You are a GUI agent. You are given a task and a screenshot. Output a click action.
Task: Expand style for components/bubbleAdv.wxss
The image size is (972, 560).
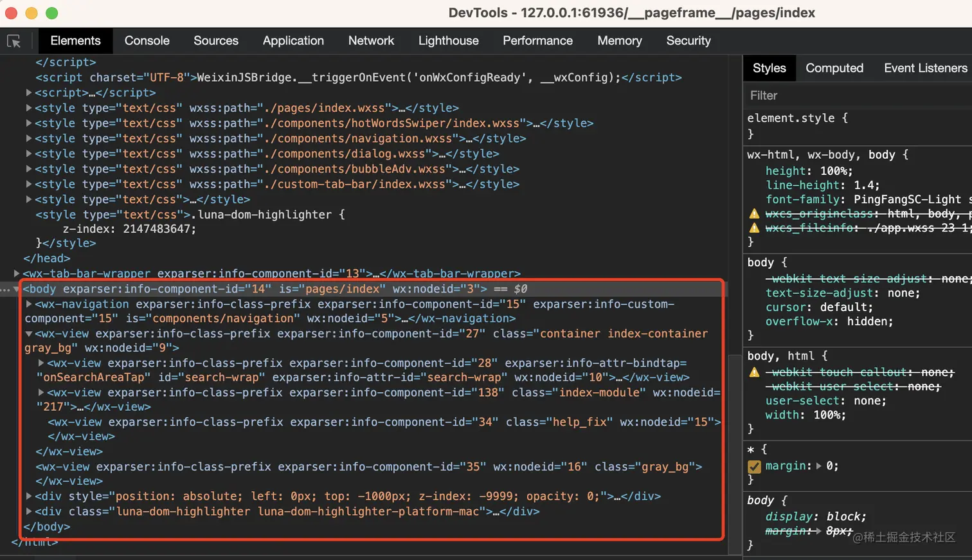[29, 169]
